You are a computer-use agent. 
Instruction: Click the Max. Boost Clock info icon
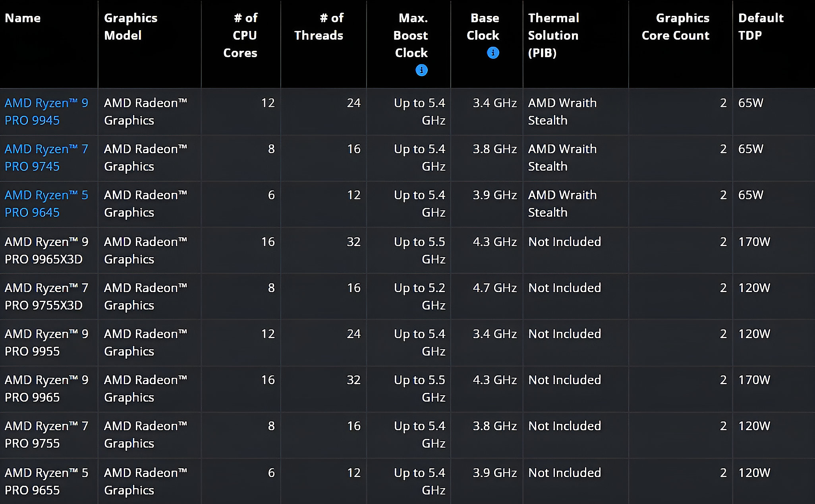coord(421,70)
